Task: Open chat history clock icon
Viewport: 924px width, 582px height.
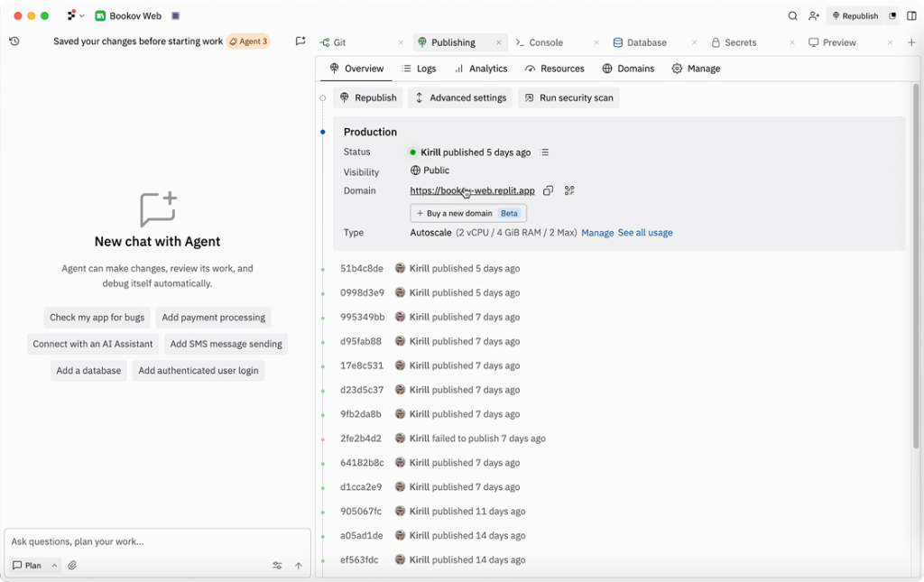Action: (14, 42)
